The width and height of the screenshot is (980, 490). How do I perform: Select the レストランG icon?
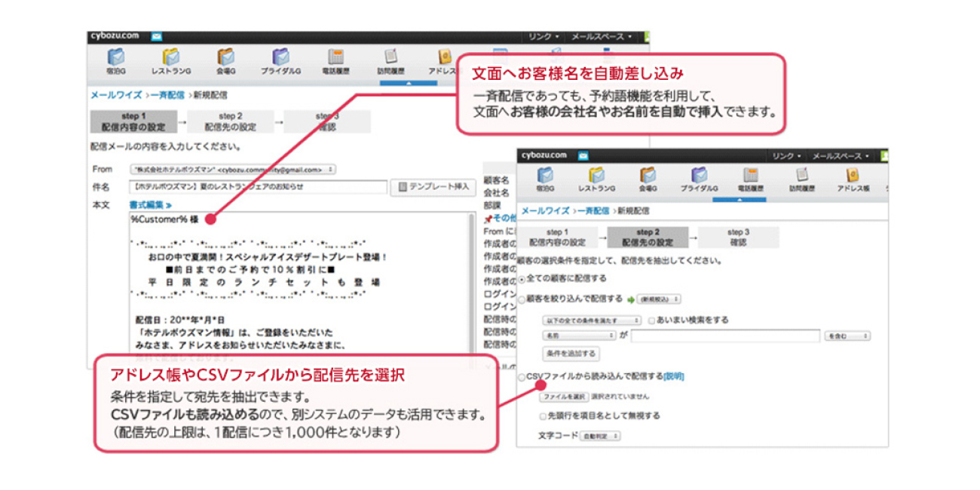(170, 57)
